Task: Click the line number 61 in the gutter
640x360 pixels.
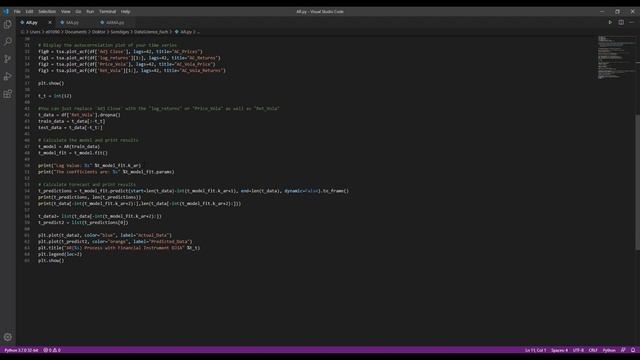Action: (x=27, y=235)
